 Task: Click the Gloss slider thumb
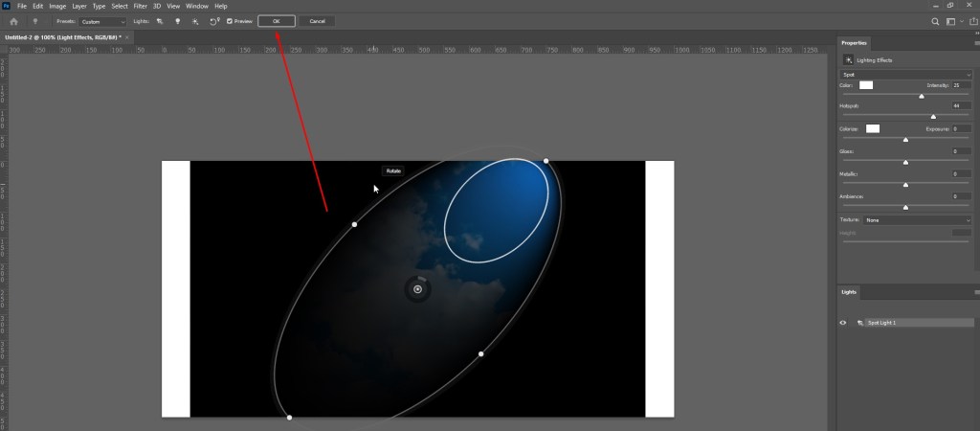click(905, 162)
